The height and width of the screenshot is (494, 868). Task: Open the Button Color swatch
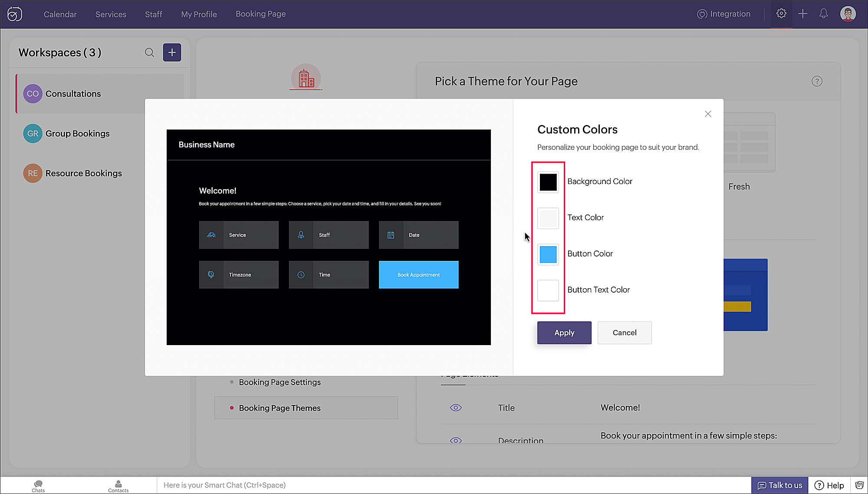[548, 254]
